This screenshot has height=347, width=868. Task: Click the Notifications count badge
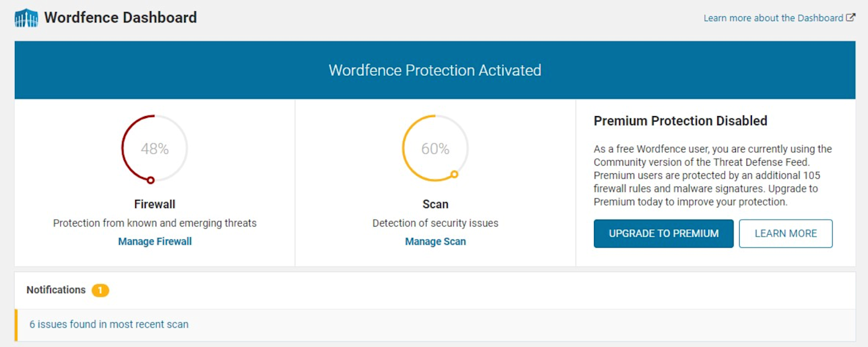(100, 290)
